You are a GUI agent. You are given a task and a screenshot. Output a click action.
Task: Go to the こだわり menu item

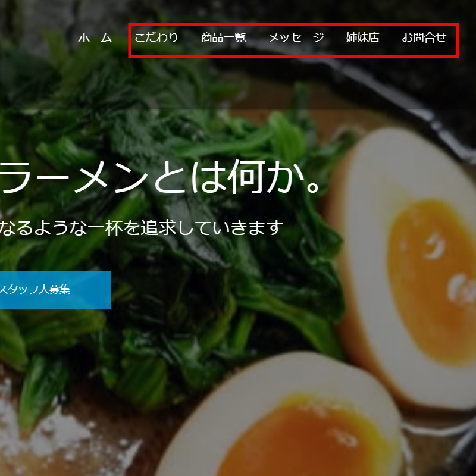point(156,37)
